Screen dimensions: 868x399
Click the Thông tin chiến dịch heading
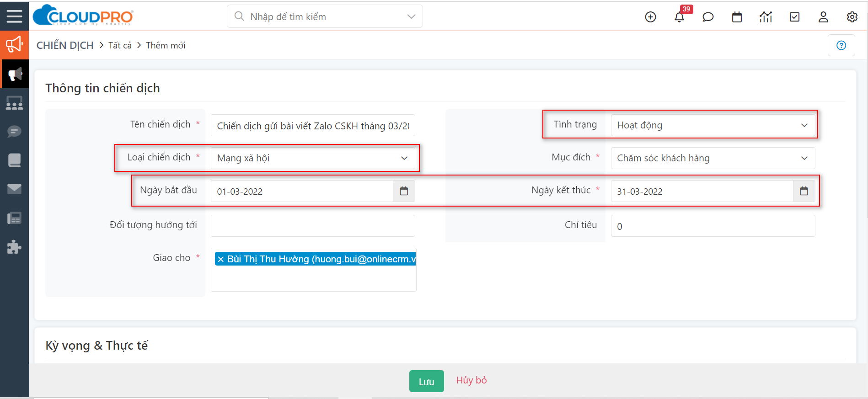click(x=102, y=88)
